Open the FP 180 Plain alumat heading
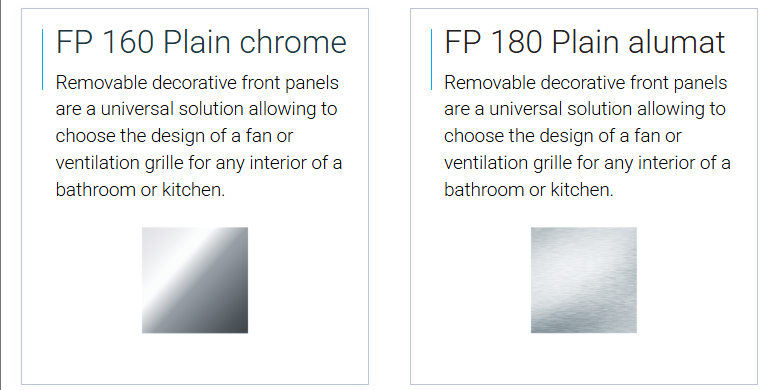Screen dimensions: 771x390 point(585,42)
